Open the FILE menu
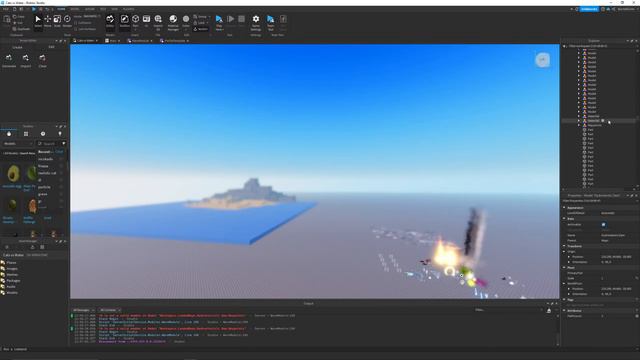Screen dimensions: 640x360 (6, 9)
